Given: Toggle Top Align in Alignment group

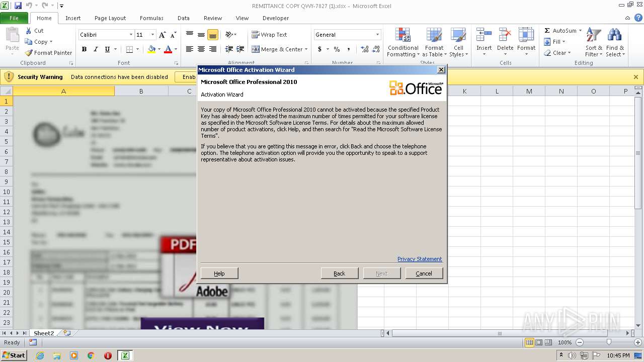Looking at the screenshot, I should tap(190, 35).
